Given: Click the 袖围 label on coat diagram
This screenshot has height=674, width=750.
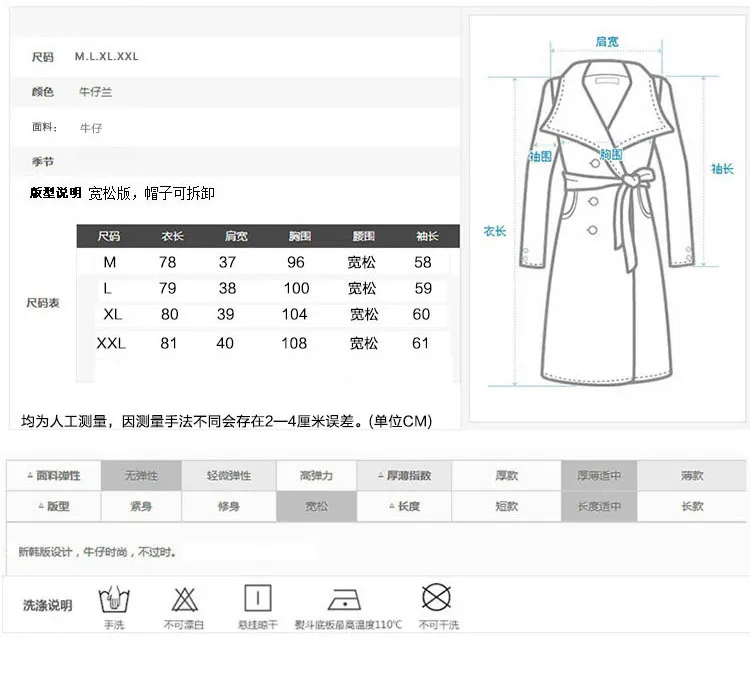Looking at the screenshot, I should (540, 156).
